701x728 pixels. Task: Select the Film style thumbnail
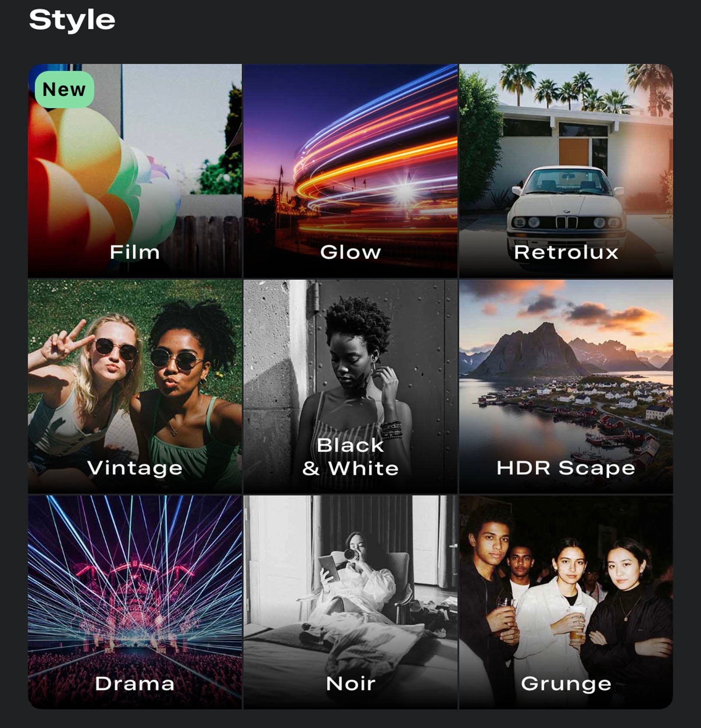tap(134, 167)
